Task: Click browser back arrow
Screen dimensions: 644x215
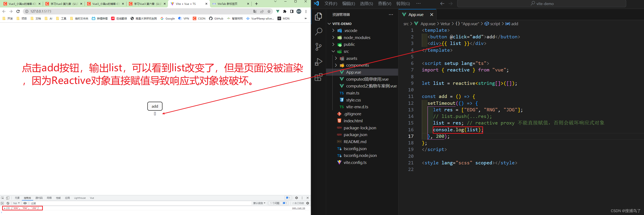Action: [x=4, y=11]
